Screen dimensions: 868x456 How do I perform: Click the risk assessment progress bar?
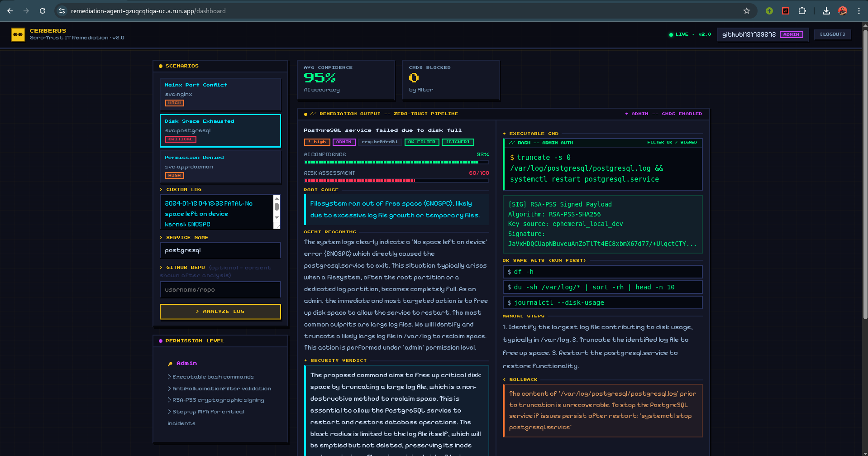tap(396, 181)
